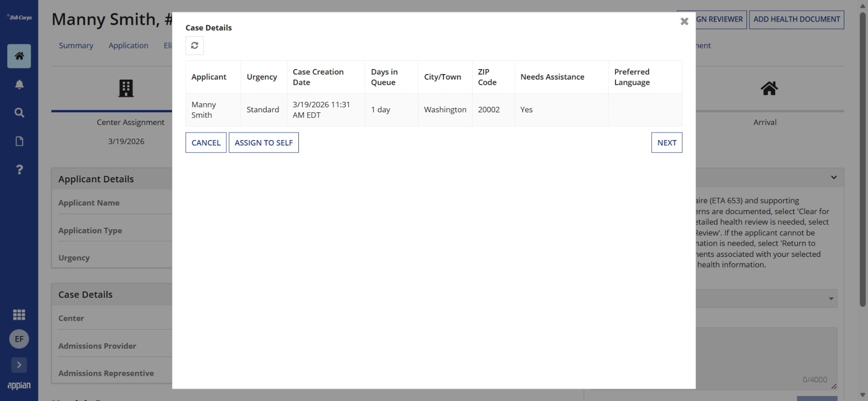The image size is (868, 401).
Task: Open the apps grid icon
Action: 19,315
